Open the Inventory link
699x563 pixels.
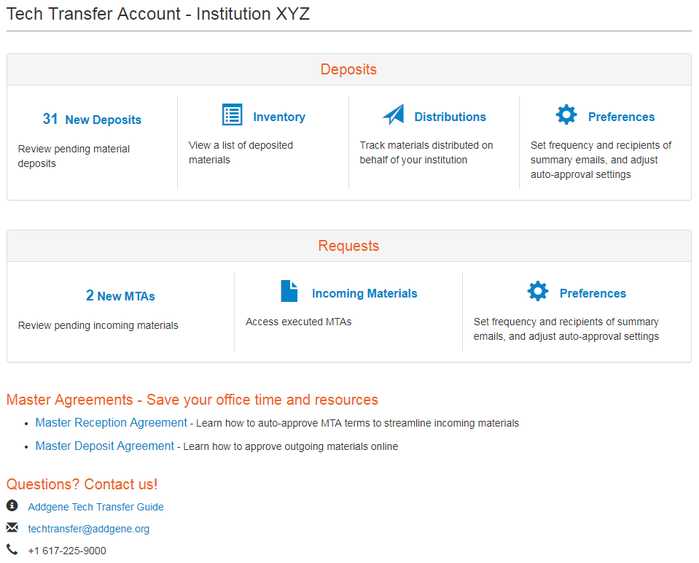click(279, 117)
